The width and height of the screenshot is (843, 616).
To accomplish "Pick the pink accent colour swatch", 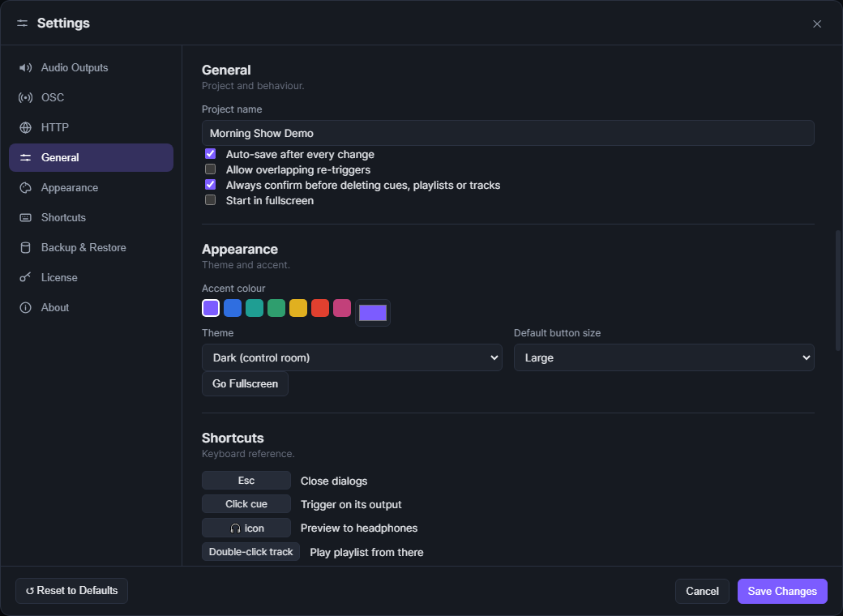I will (342, 308).
